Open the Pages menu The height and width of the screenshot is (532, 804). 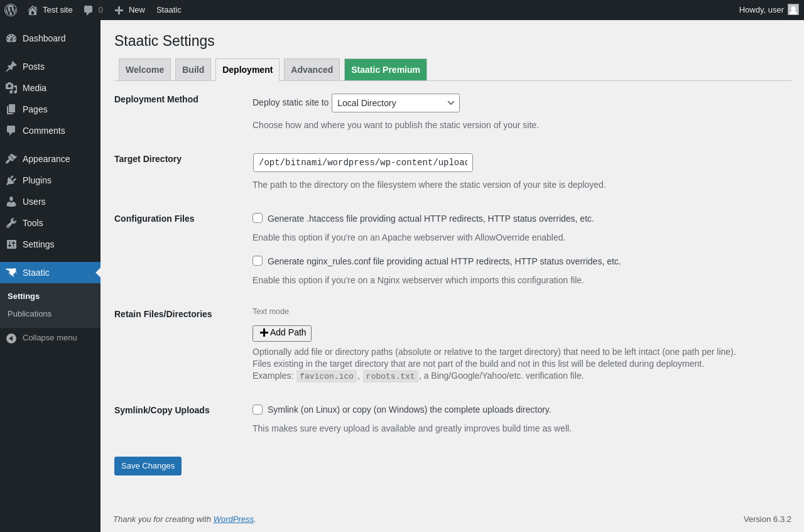click(x=50, y=109)
